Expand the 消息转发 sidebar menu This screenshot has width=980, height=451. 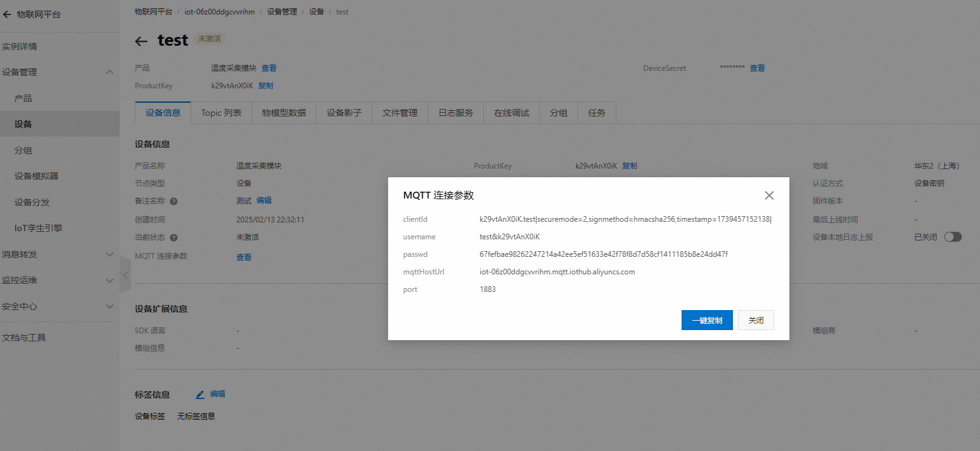pos(110,254)
